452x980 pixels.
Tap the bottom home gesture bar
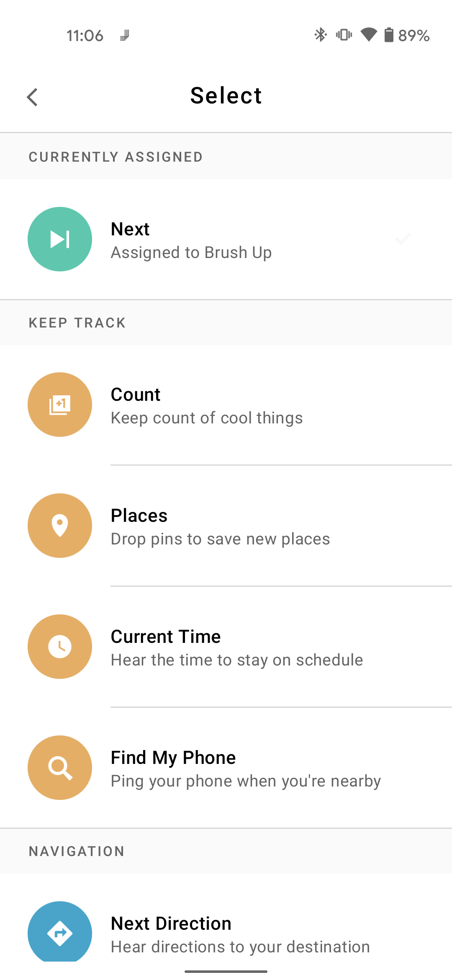(226, 971)
